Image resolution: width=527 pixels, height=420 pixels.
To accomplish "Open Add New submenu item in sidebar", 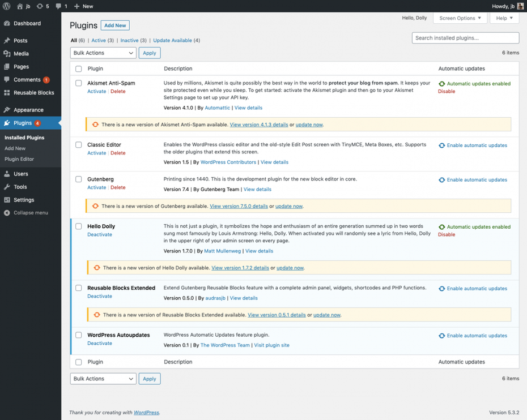I will click(15, 148).
